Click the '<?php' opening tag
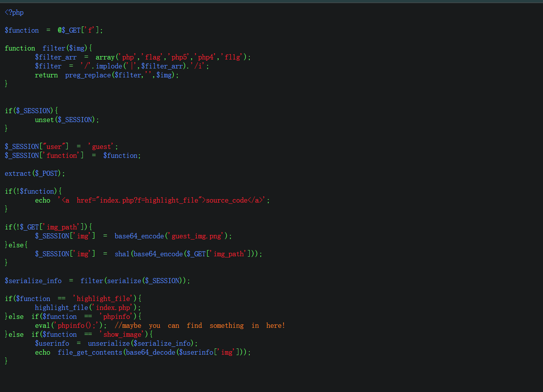This screenshot has width=543, height=392. pyautogui.click(x=14, y=12)
